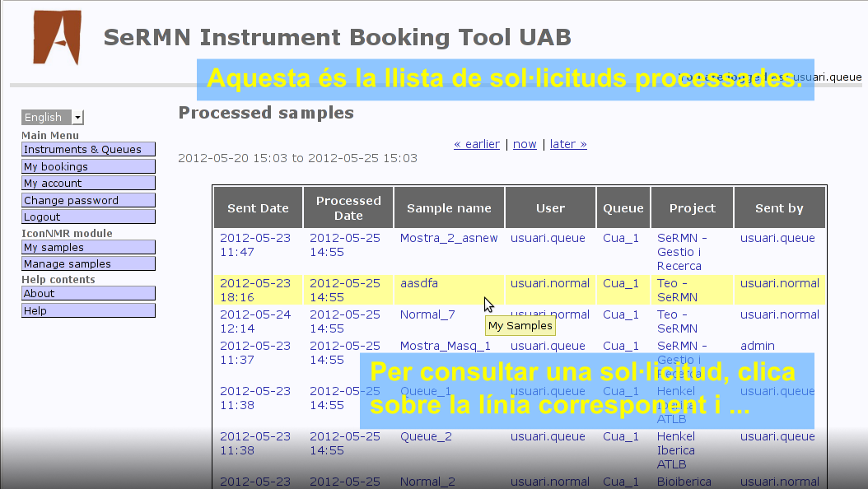Click the SeRMN logo icon

[57, 37]
